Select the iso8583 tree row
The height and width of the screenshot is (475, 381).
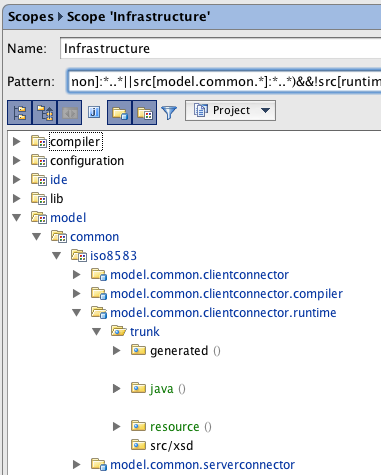tap(113, 256)
